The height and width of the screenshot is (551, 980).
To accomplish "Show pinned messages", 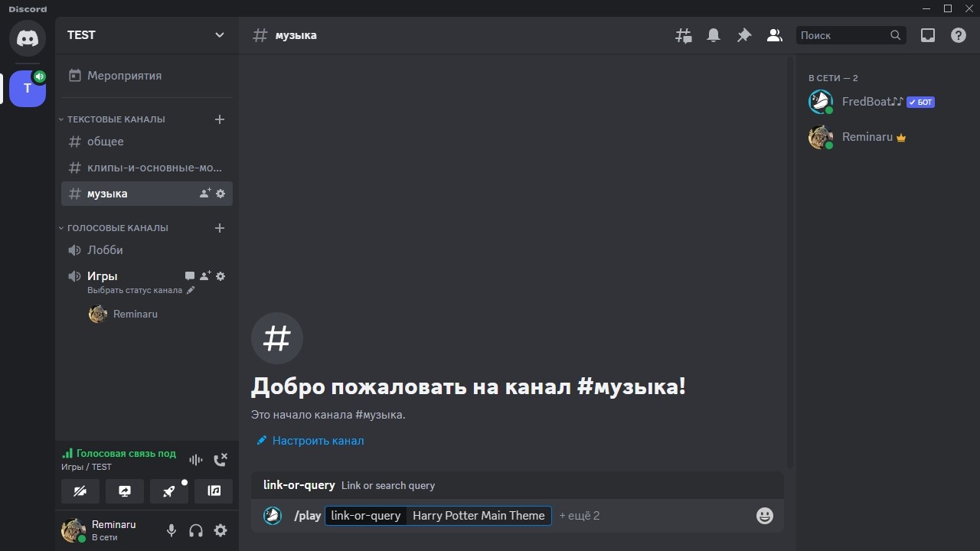I will (x=744, y=35).
